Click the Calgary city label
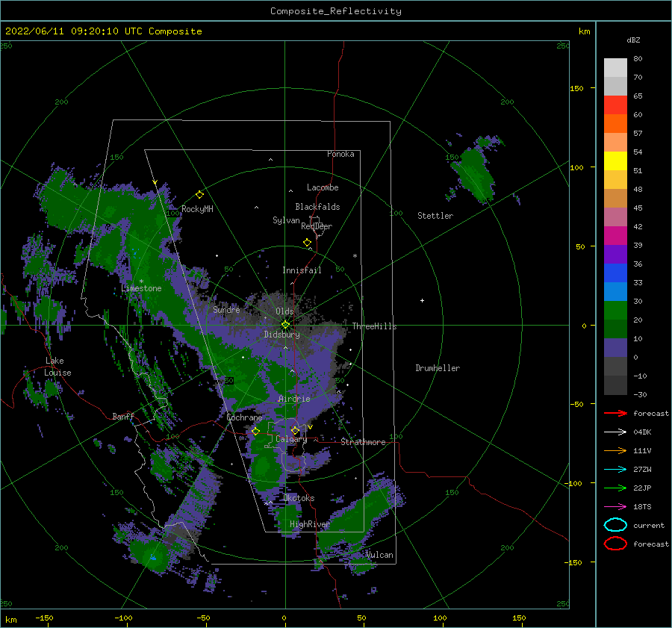The width and height of the screenshot is (672, 628). pos(291,439)
